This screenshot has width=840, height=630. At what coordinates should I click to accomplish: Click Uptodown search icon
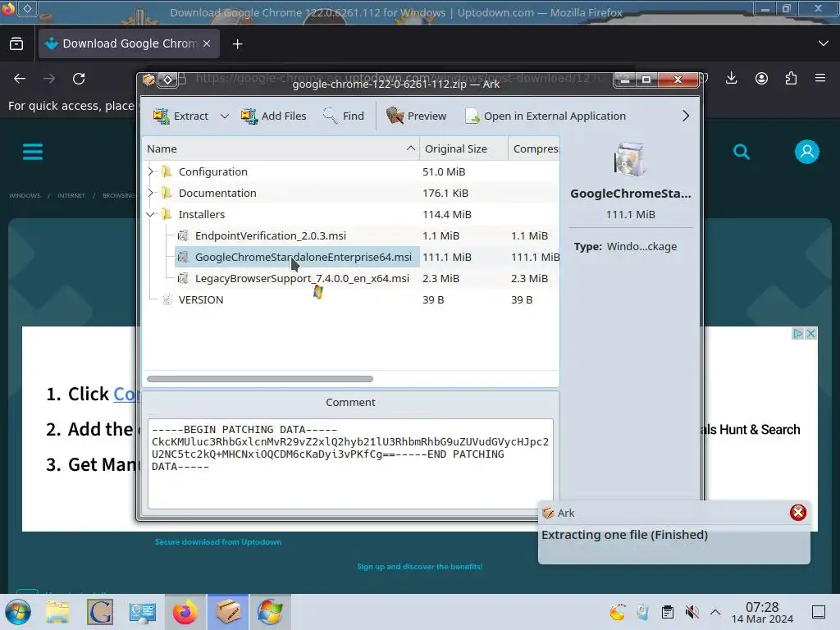pyautogui.click(x=742, y=152)
